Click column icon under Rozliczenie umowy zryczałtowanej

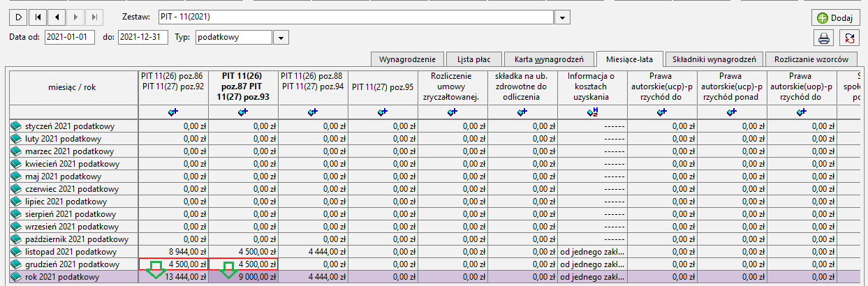coord(453,110)
